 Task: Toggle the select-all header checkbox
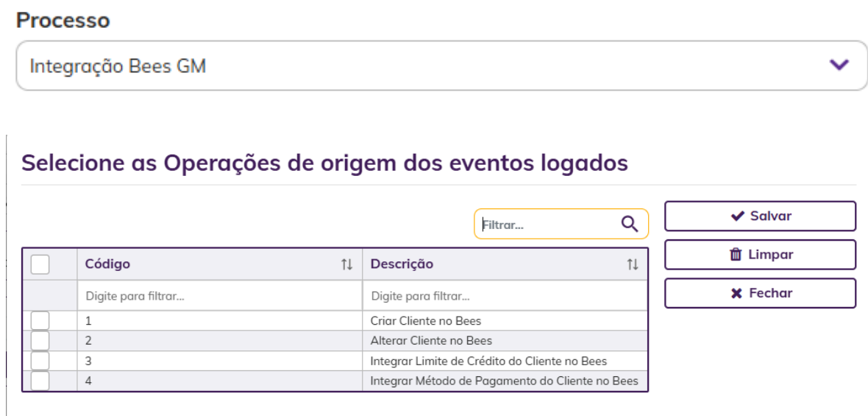click(x=40, y=264)
